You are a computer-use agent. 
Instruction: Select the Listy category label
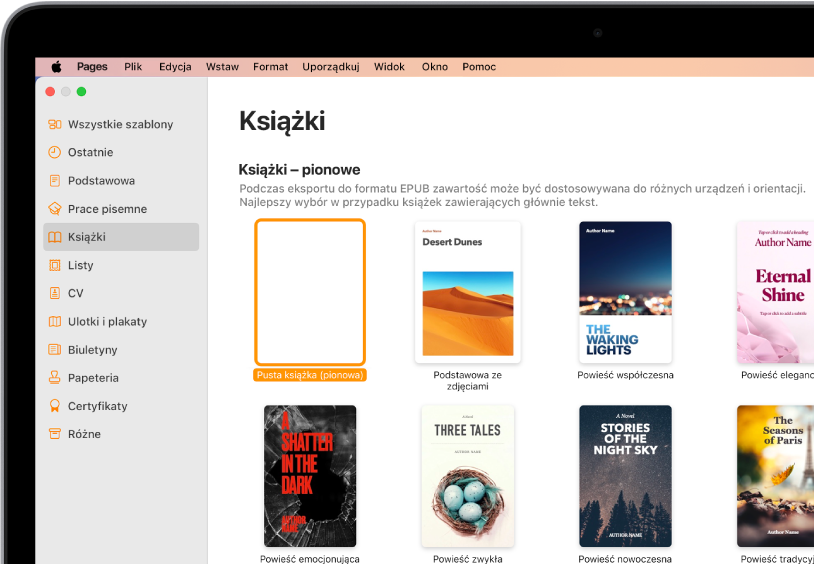tap(80, 265)
